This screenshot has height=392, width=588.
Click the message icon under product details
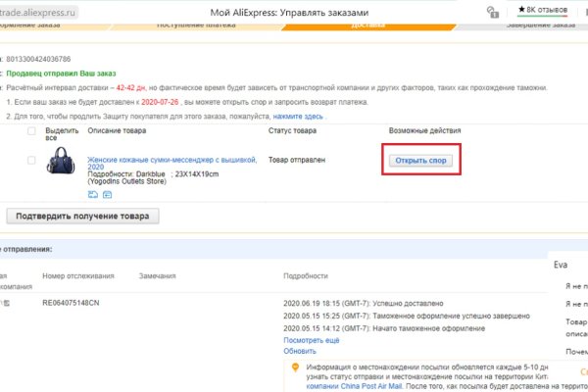coord(107,194)
